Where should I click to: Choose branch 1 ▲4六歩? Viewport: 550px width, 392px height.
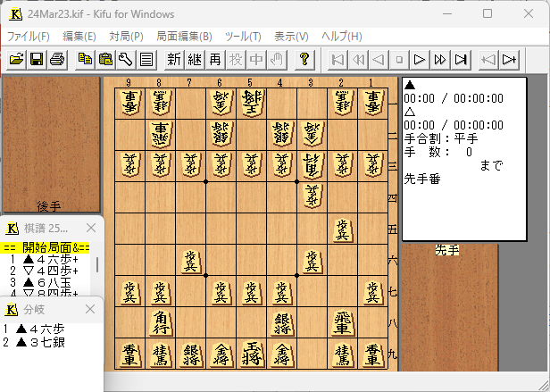(34, 329)
